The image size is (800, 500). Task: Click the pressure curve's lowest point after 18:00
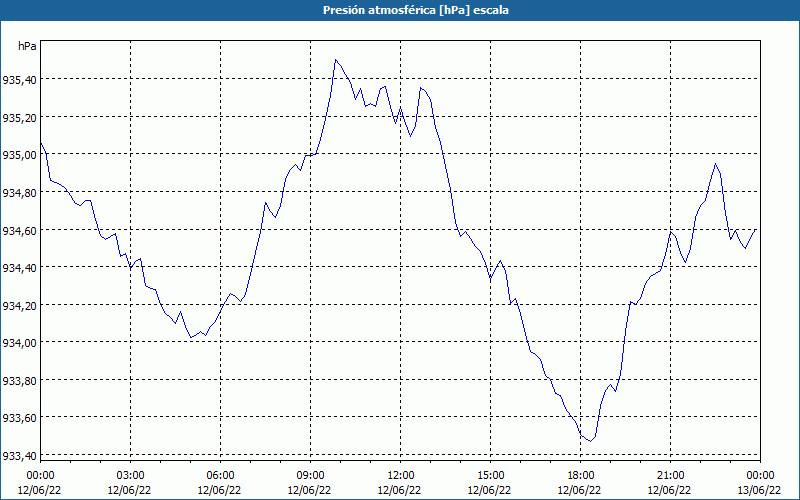pos(590,441)
